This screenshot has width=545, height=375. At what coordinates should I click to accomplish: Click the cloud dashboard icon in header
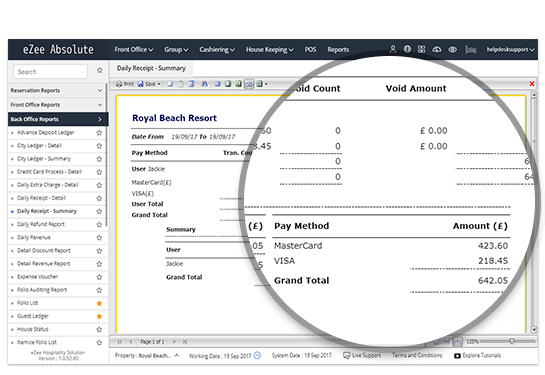[437, 49]
